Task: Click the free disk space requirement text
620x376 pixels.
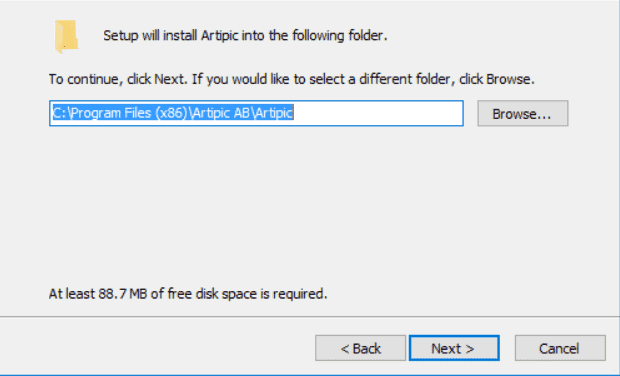Action: (188, 294)
